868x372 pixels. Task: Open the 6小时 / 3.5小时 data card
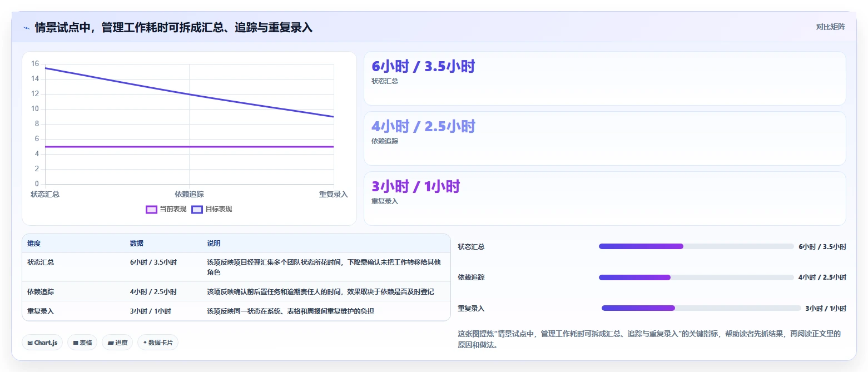(604, 78)
